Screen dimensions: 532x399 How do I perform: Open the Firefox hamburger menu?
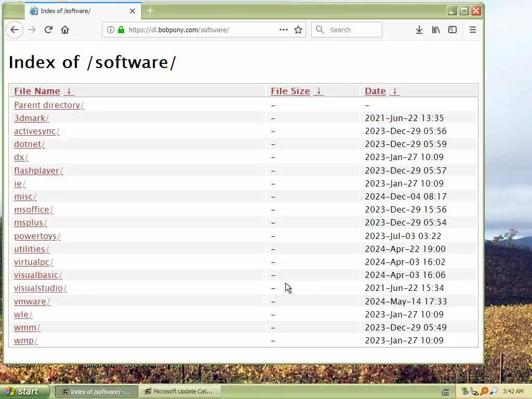pos(473,30)
